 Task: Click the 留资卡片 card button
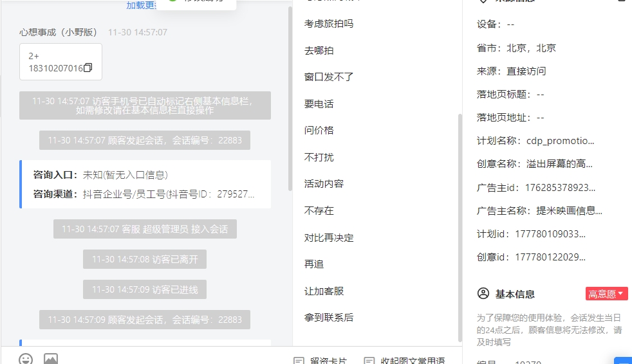(x=320, y=360)
